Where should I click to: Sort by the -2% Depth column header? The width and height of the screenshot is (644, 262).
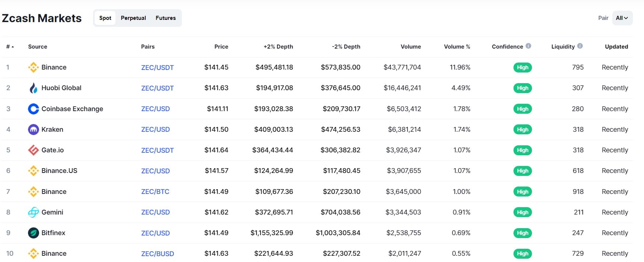coord(346,47)
